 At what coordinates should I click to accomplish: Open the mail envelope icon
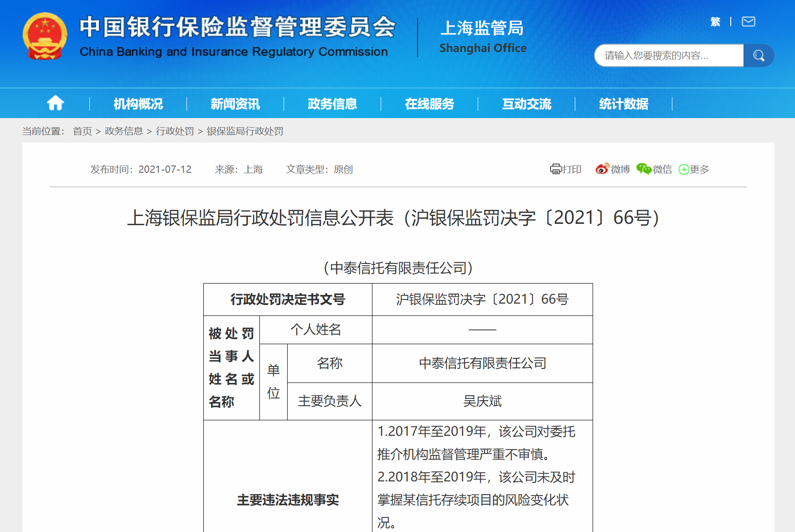(749, 21)
